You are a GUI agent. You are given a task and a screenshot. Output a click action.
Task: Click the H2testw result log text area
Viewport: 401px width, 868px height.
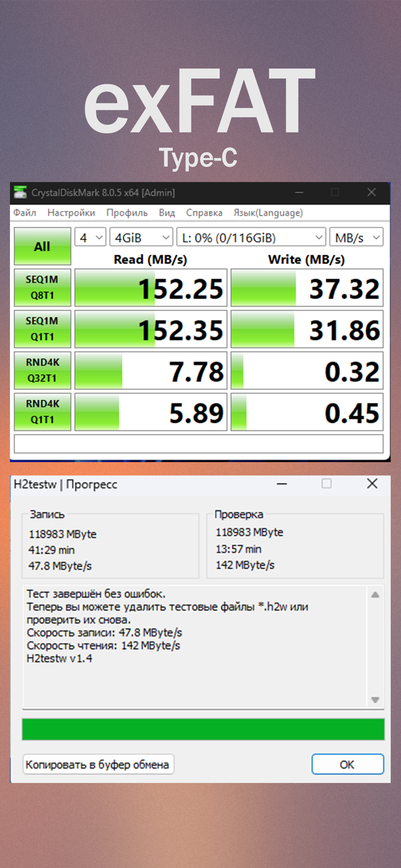[194, 647]
